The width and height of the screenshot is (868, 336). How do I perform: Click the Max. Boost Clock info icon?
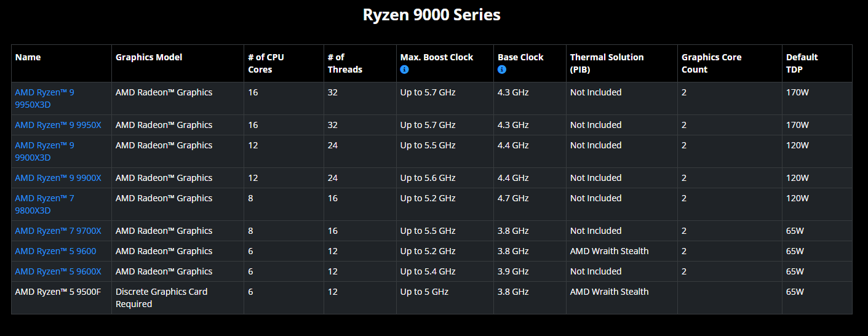pyautogui.click(x=404, y=70)
